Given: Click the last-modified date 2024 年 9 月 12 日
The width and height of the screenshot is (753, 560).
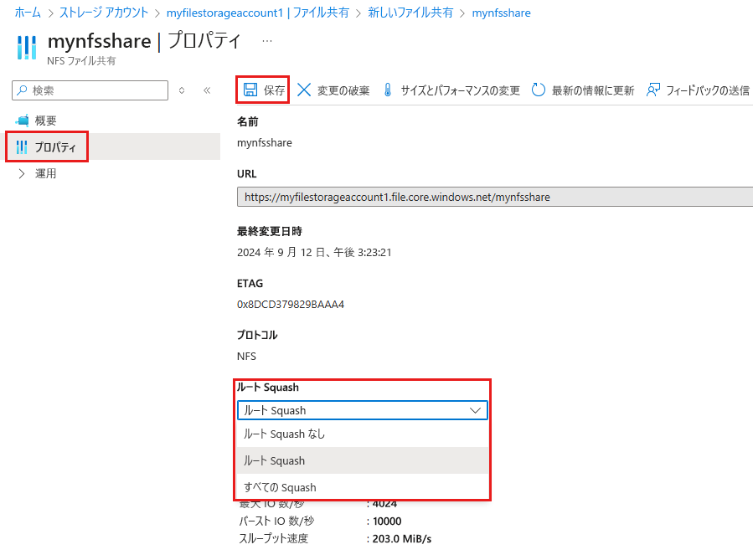Looking at the screenshot, I should (x=314, y=253).
